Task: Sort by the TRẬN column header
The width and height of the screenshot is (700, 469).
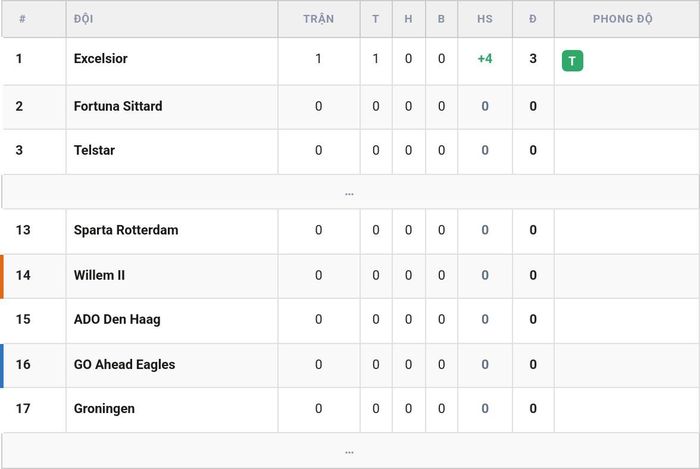Action: (x=318, y=19)
